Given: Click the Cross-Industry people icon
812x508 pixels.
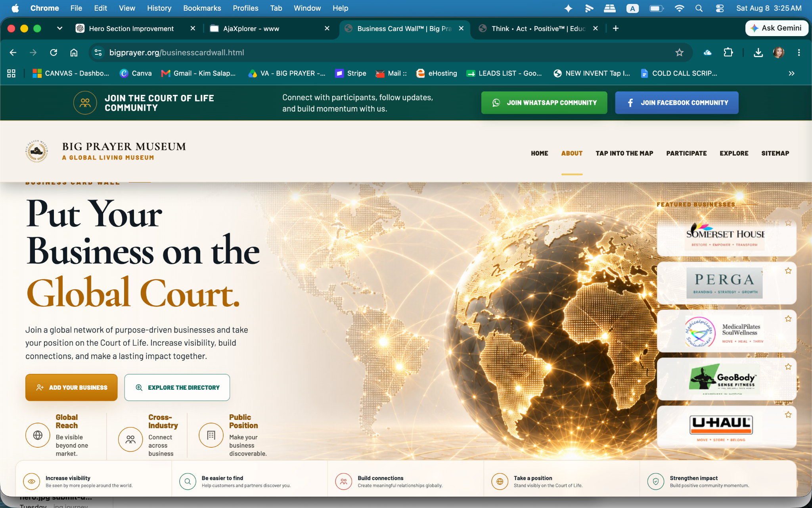Looking at the screenshot, I should pyautogui.click(x=130, y=439).
